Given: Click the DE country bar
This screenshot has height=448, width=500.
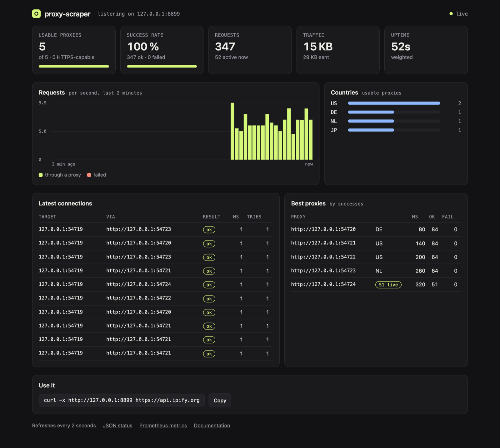Looking at the screenshot, I should [371, 112].
